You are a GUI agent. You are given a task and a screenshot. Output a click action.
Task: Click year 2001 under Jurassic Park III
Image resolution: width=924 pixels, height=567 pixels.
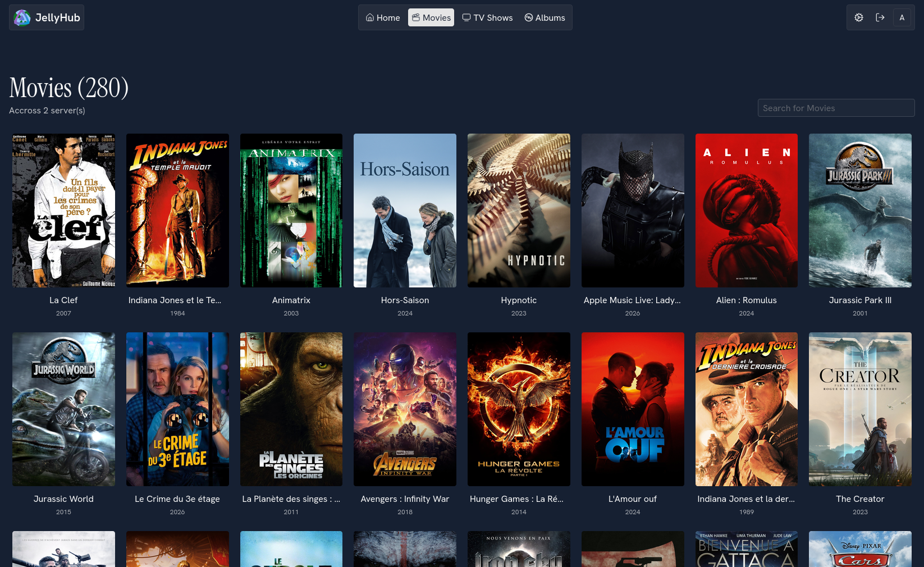pyautogui.click(x=860, y=313)
